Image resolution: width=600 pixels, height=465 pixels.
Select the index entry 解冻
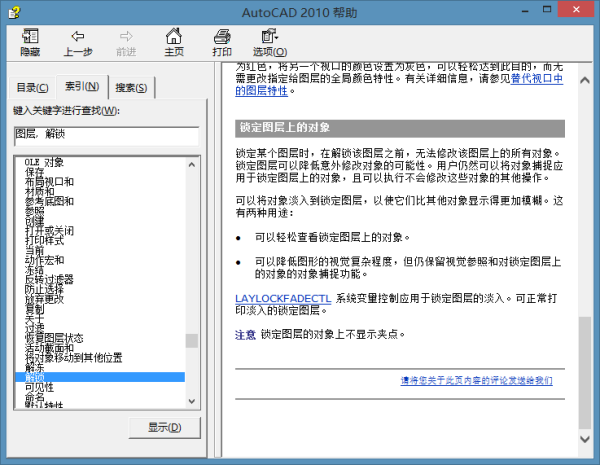click(x=34, y=368)
